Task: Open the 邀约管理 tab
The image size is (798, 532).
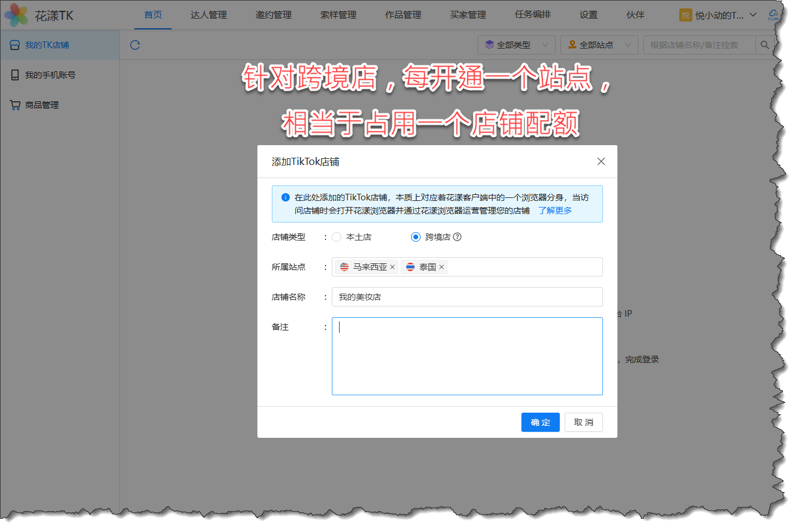Action: (274, 14)
